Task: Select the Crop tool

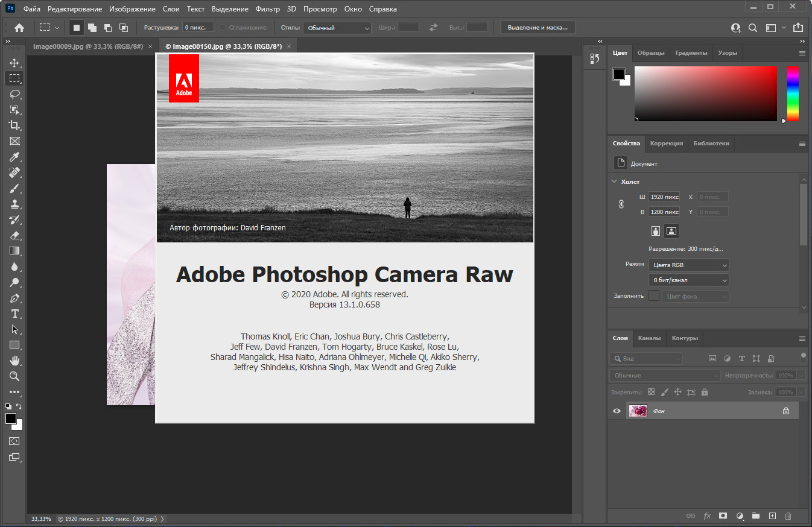Action: click(14, 125)
